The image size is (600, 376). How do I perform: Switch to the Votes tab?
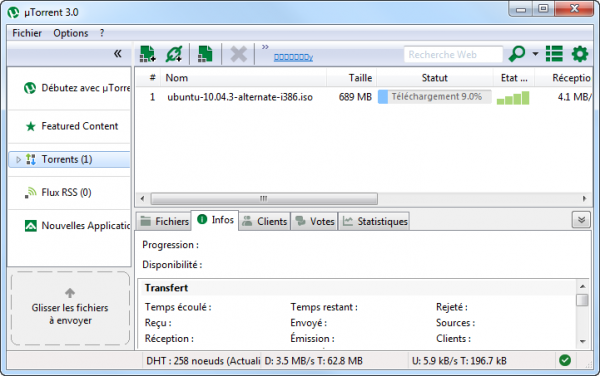[x=315, y=221]
